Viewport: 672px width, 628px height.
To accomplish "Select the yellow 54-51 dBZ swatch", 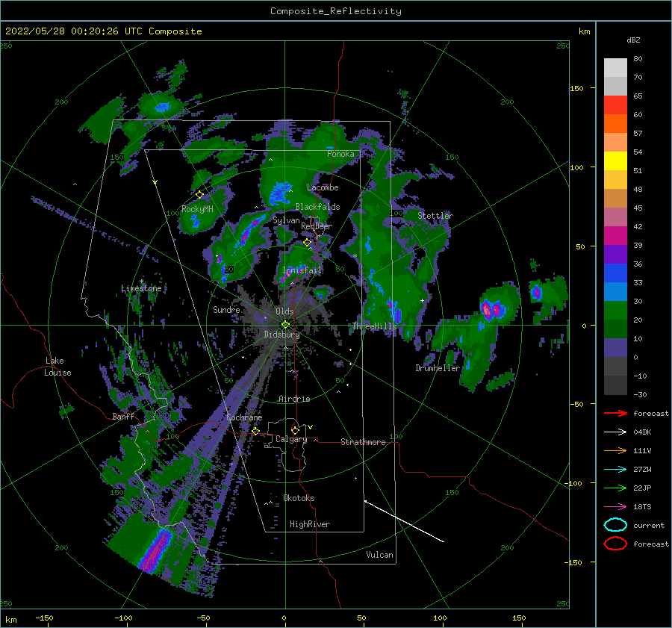I will 615,161.
